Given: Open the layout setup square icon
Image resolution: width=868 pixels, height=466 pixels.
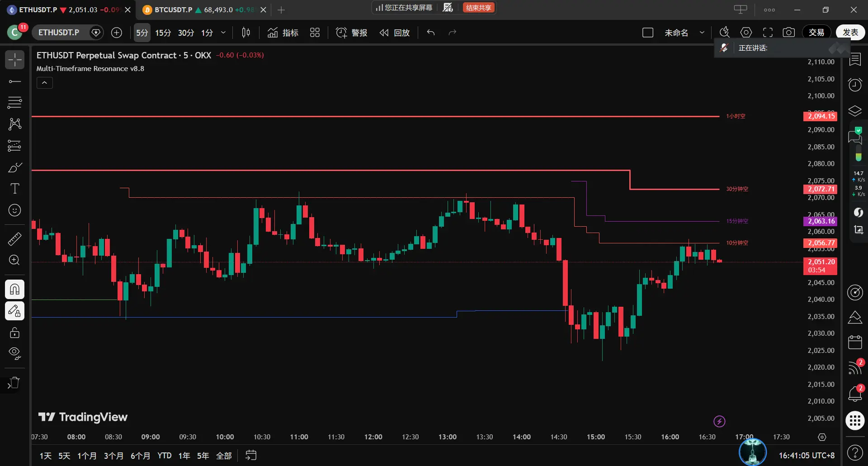Looking at the screenshot, I should (648, 33).
